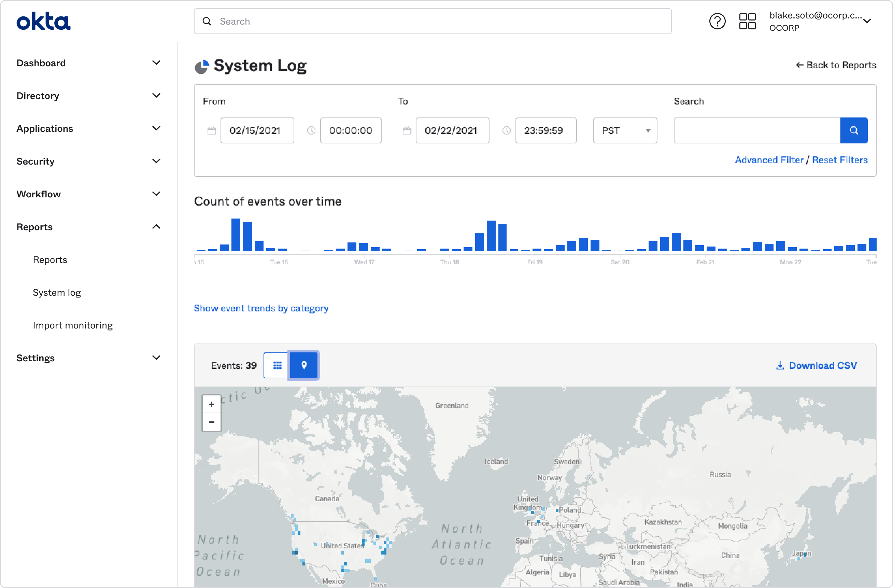Click Advanced Filter link
Image resolution: width=893 pixels, height=588 pixels.
[769, 160]
